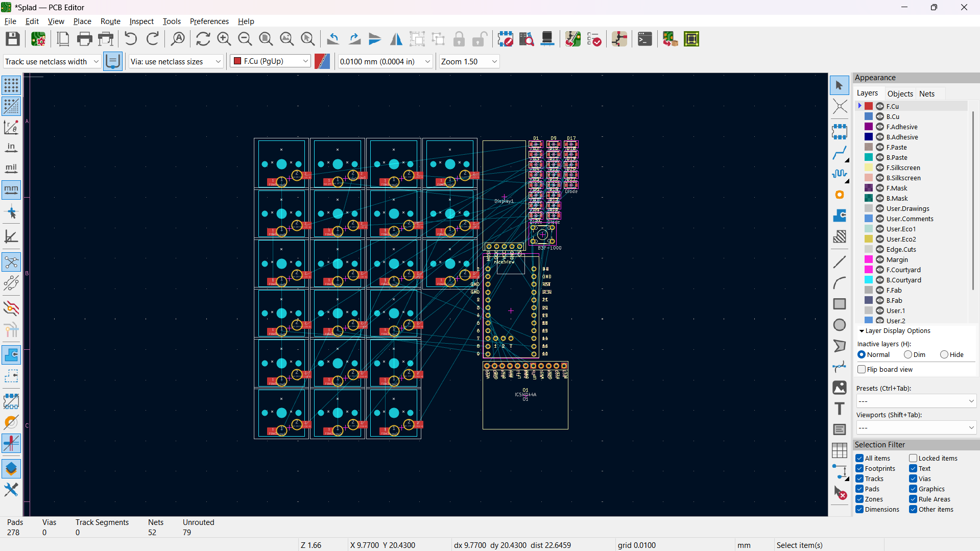Run the Design Rules Checker
The image size is (980, 551).
click(x=594, y=39)
